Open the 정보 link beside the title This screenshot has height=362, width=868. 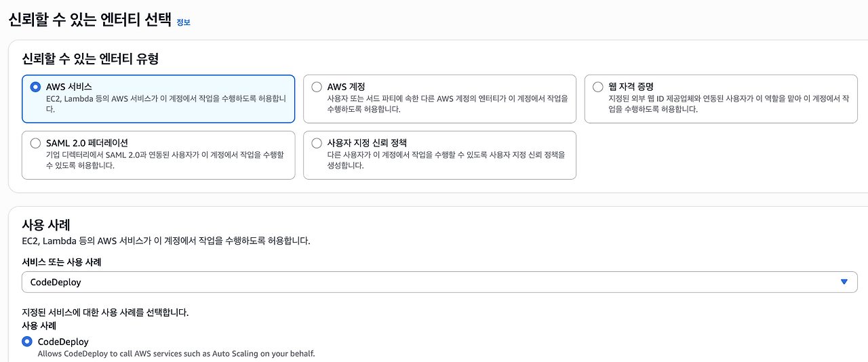pyautogui.click(x=183, y=22)
